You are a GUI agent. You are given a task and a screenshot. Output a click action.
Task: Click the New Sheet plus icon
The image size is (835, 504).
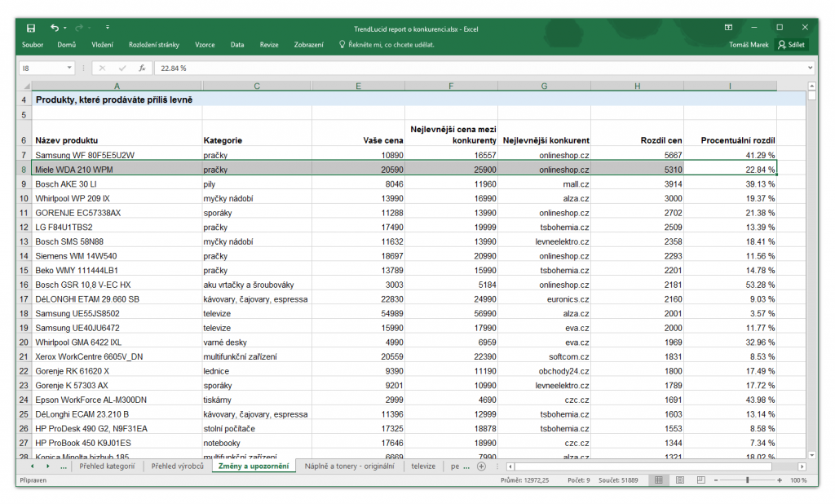(481, 466)
